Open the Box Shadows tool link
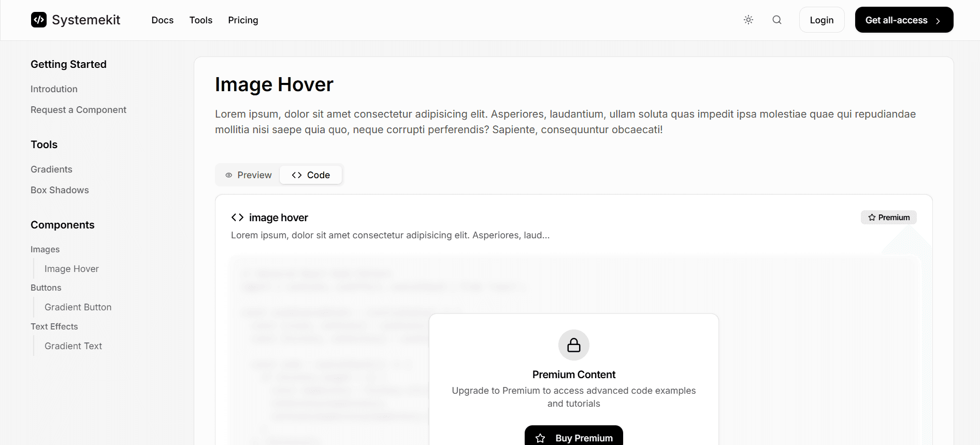This screenshot has height=445, width=980. 60,190
